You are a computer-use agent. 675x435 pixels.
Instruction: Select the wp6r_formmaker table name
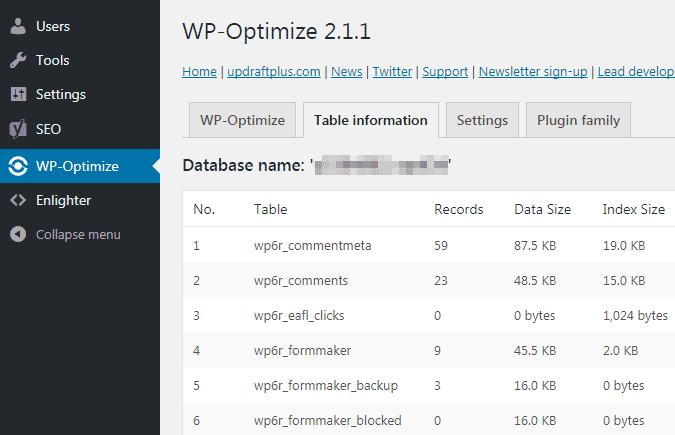(x=302, y=351)
